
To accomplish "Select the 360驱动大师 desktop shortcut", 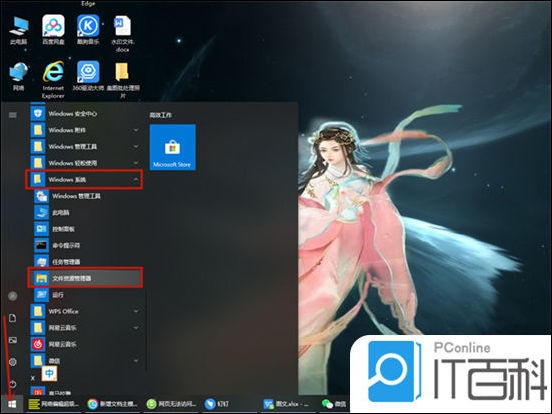I will 88,76.
